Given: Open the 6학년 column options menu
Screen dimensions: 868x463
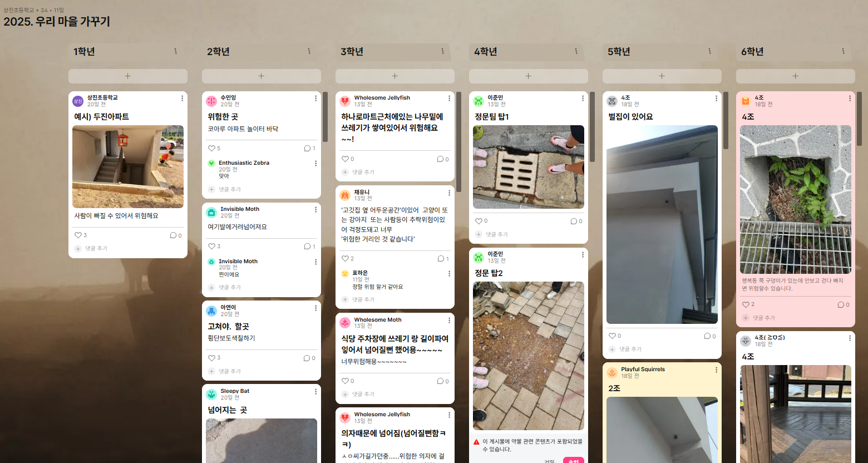Looking at the screenshot, I should pyautogui.click(x=844, y=51).
